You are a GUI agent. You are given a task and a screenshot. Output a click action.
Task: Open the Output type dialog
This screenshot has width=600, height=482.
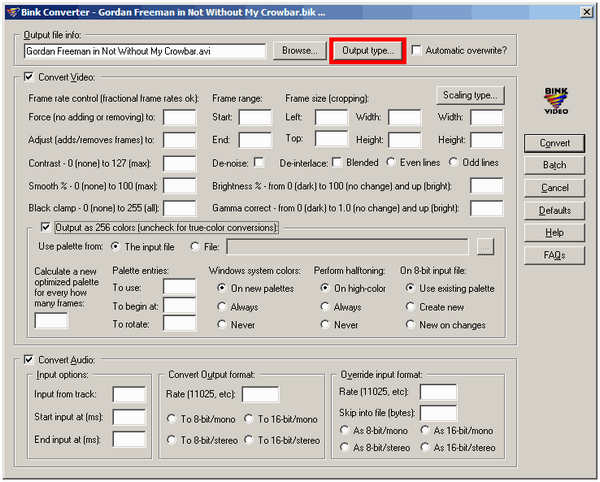pos(367,50)
